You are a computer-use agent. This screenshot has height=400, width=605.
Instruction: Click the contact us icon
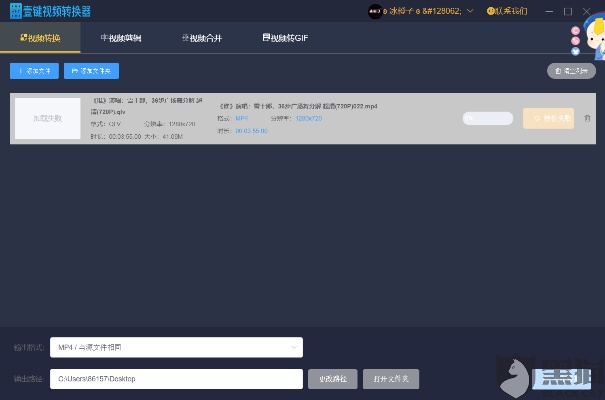tap(490, 11)
